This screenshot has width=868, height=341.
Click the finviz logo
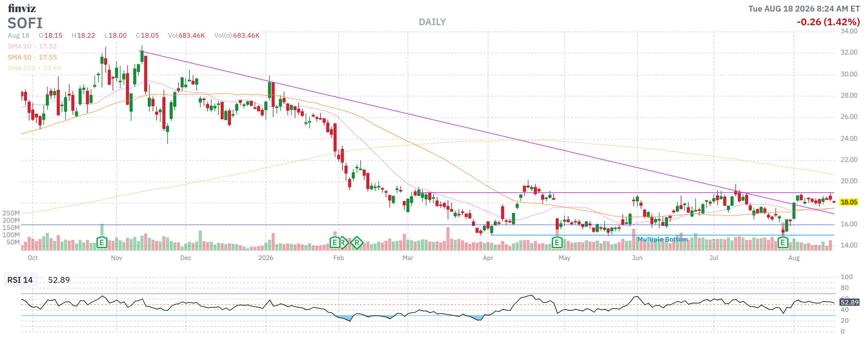(x=22, y=8)
